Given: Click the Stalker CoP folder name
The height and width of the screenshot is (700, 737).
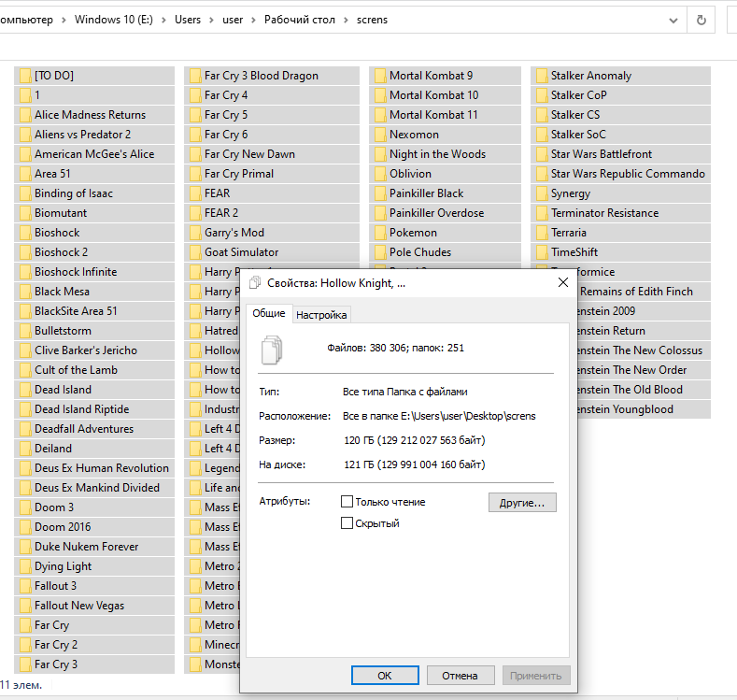Looking at the screenshot, I should (578, 95).
